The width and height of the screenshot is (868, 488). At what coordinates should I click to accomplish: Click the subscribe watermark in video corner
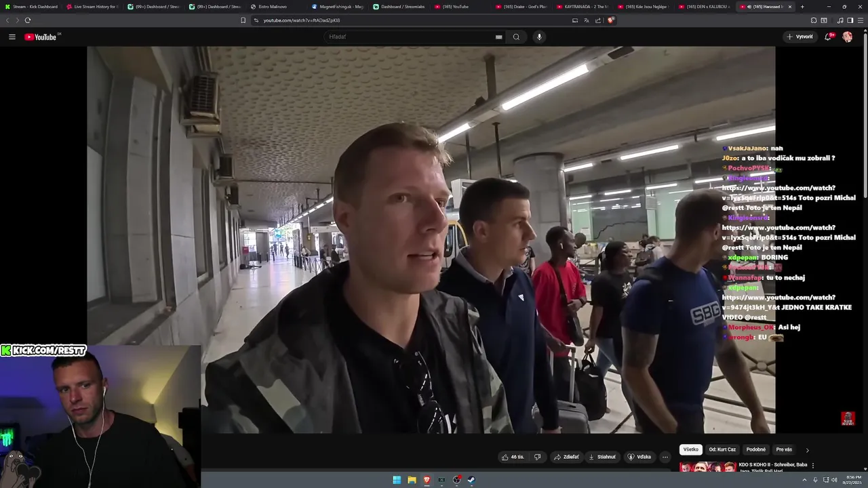848,418
